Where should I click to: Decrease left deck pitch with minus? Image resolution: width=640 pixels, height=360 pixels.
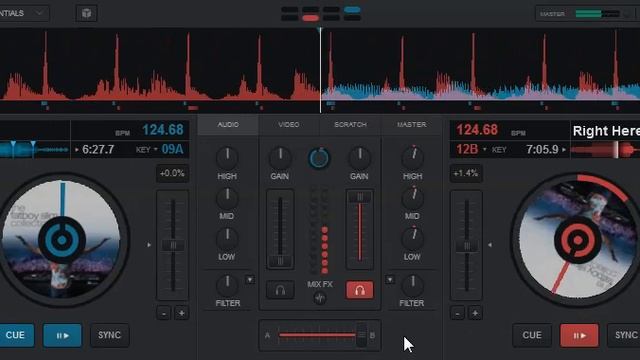tap(164, 313)
